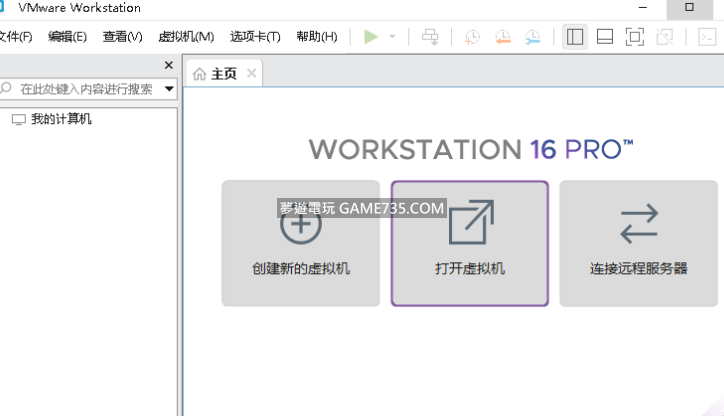Image resolution: width=724 pixels, height=416 pixels.
Task: Open the snapshot manager icon
Action: [x=534, y=37]
